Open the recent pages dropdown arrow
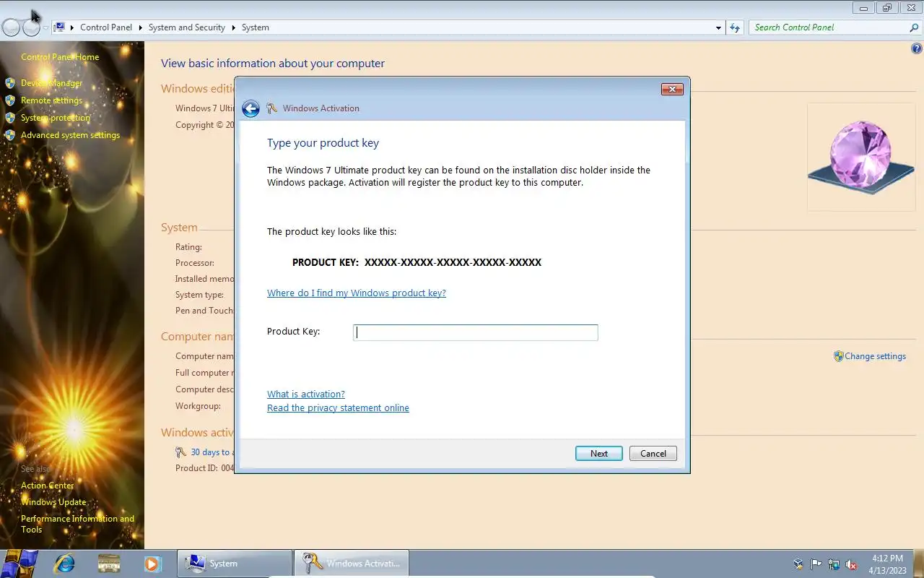Image resolution: width=924 pixels, height=578 pixels. pyautogui.click(x=45, y=28)
